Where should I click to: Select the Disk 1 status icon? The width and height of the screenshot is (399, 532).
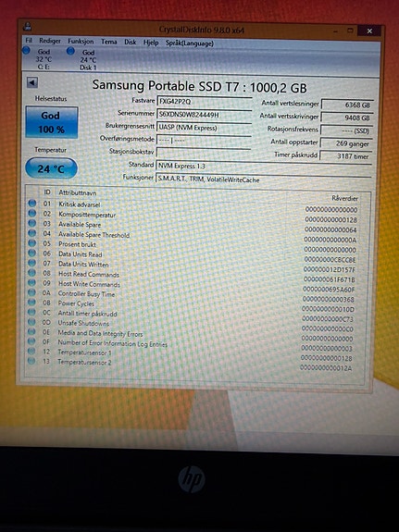click(x=70, y=51)
